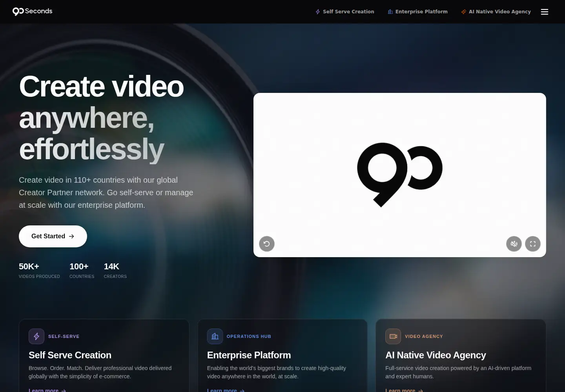The image size is (565, 392).
Task: Click the "Enabling the world's biggest brands" description
Action: click(x=277, y=372)
